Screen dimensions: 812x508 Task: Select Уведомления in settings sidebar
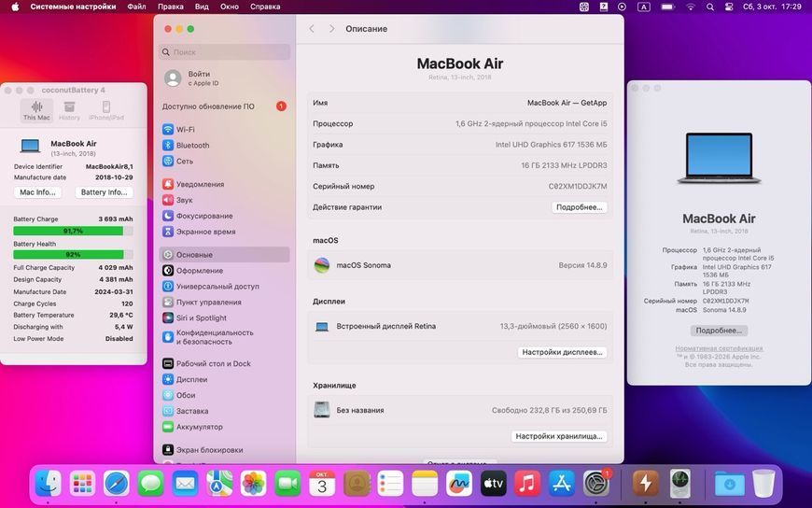[224, 184]
